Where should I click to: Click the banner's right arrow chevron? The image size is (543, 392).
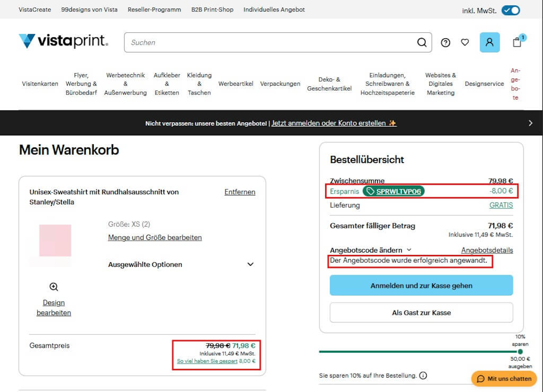coord(530,123)
